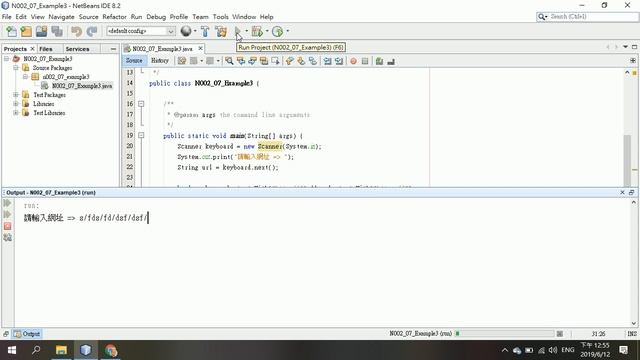
Task: Click the Comment icon in editor toolbar
Action: [379, 61]
